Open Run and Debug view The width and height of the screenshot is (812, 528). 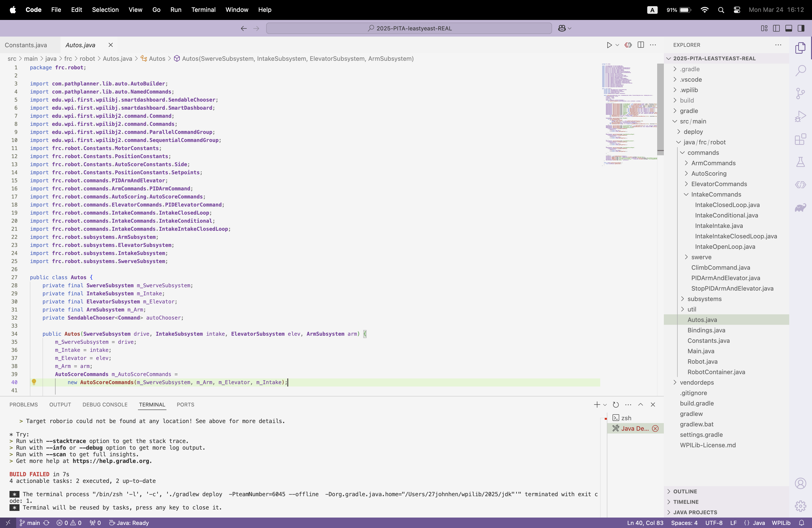pos(800,116)
